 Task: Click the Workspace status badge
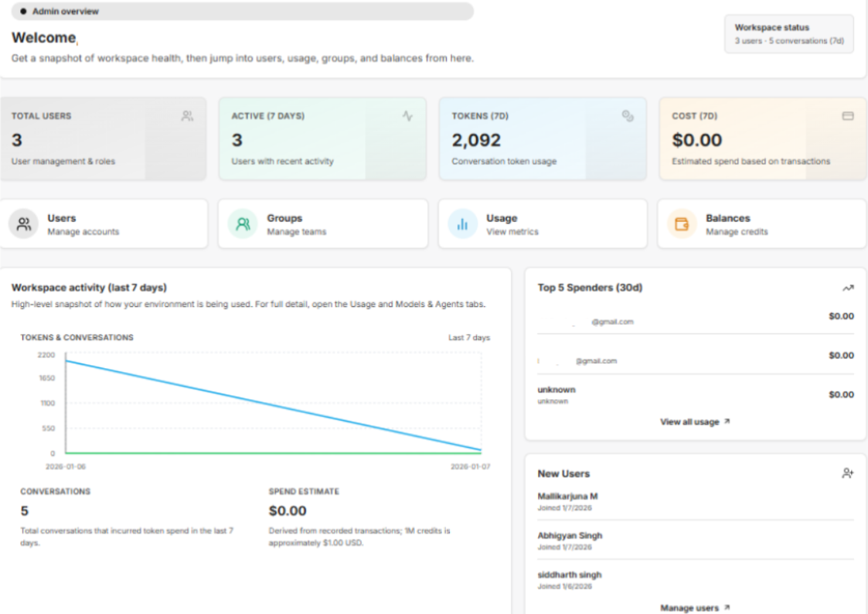click(788, 34)
